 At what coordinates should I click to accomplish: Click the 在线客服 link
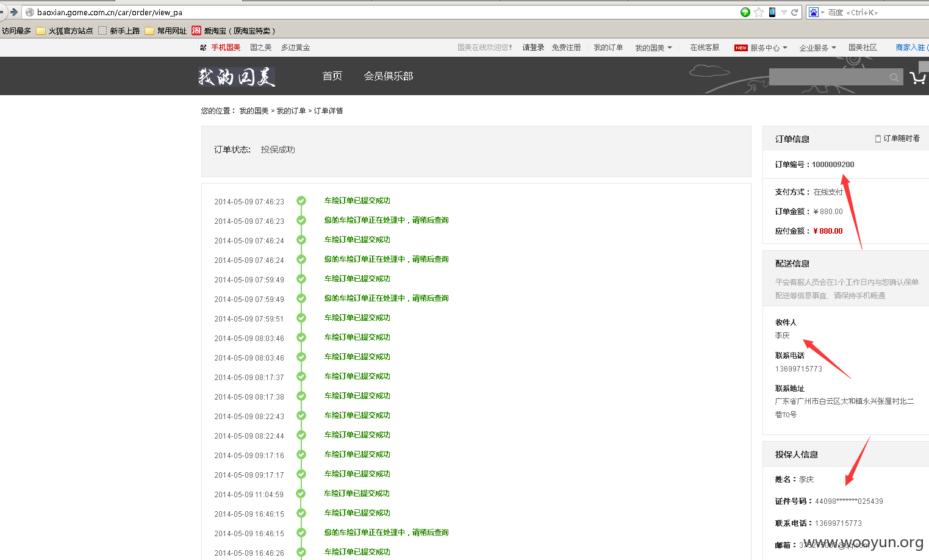[x=705, y=48]
